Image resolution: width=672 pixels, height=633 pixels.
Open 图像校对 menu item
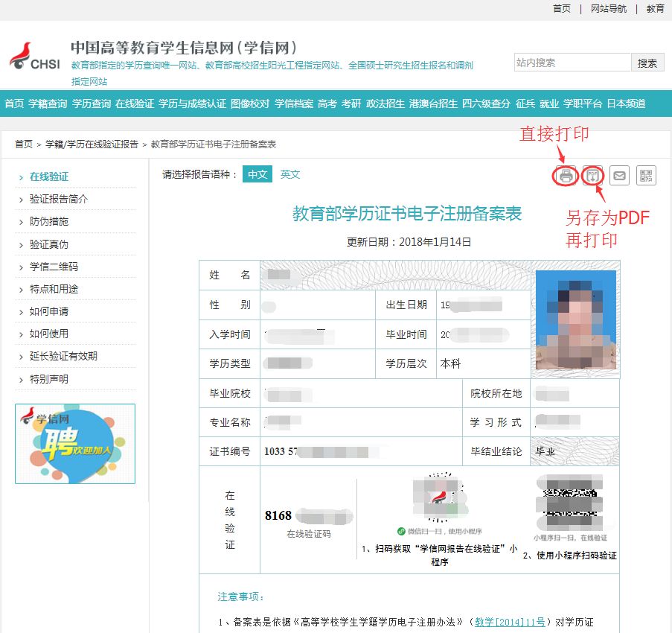click(250, 104)
